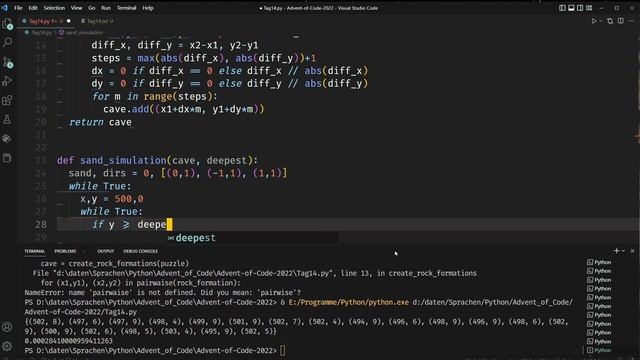This screenshot has width=640, height=360.
Task: Click the 'sand_simulation' function name in code
Action: (123, 160)
